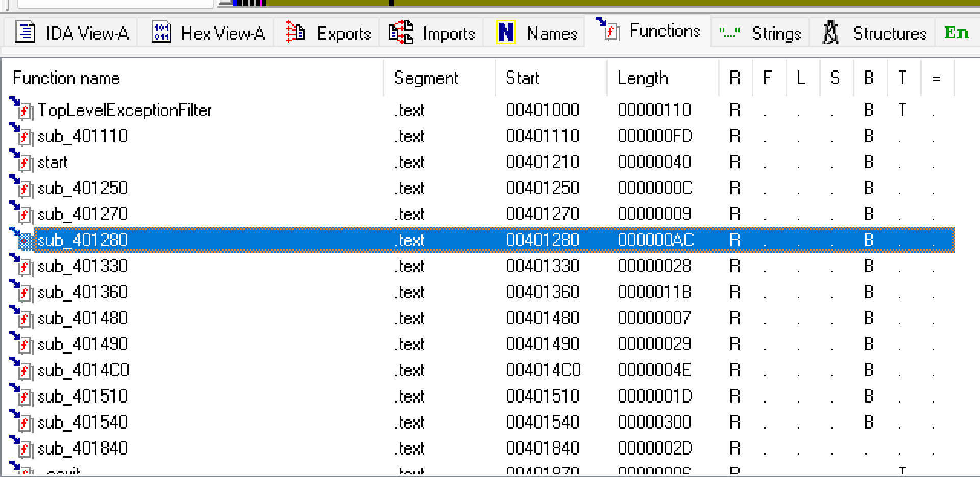This screenshot has width=980, height=477.
Task: Switch to the Imports tab
Action: tap(432, 33)
